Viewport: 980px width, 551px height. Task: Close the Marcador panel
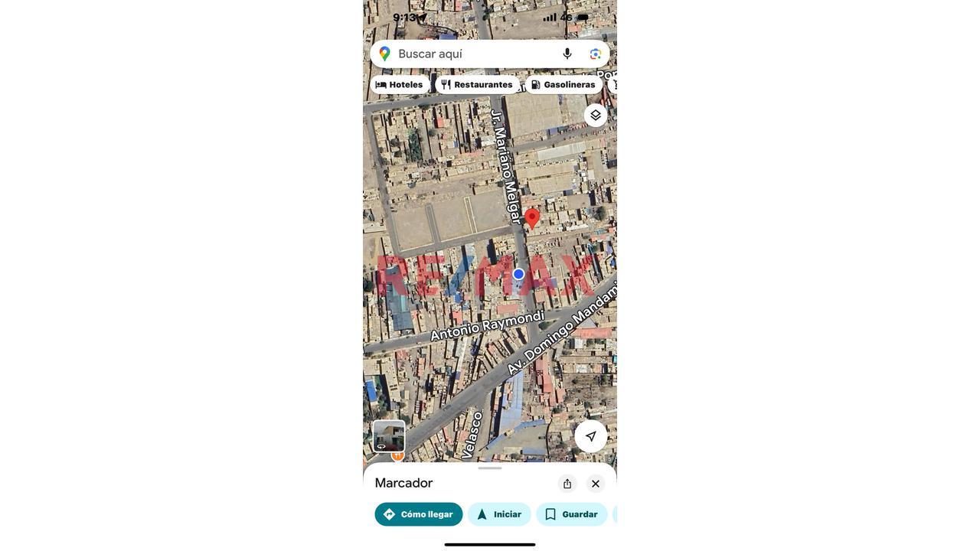pos(596,484)
